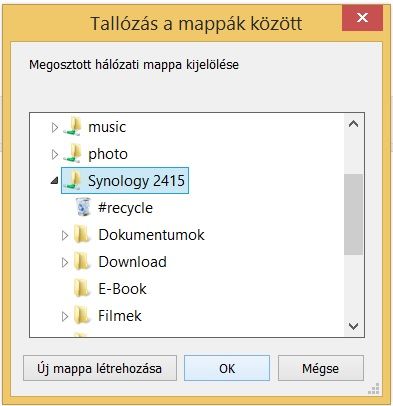
Task: Click the Synology 2415 network share icon
Action: (72, 181)
